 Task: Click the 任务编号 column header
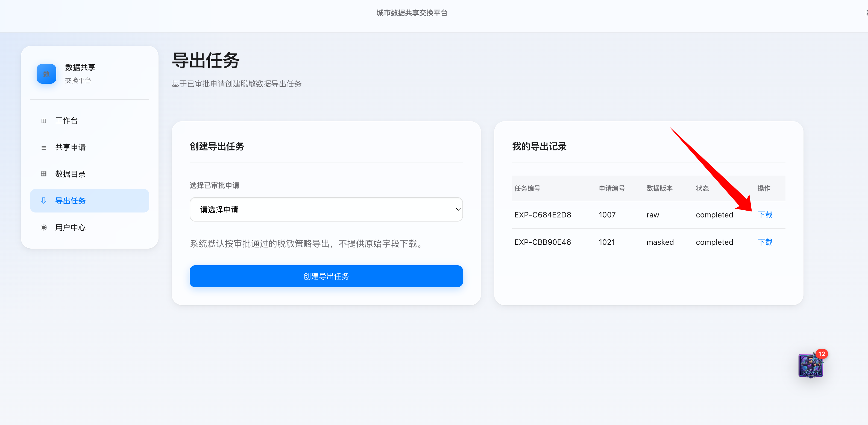[x=527, y=188]
